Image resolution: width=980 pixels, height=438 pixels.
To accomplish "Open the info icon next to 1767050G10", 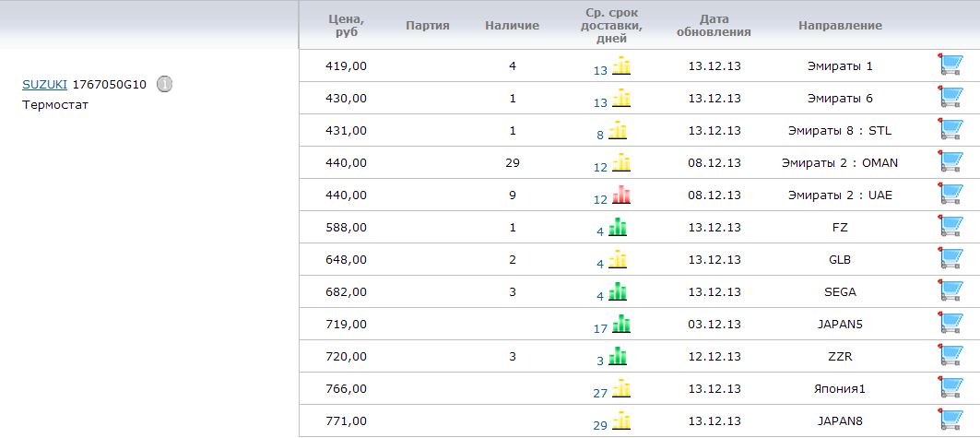I will click(x=164, y=84).
